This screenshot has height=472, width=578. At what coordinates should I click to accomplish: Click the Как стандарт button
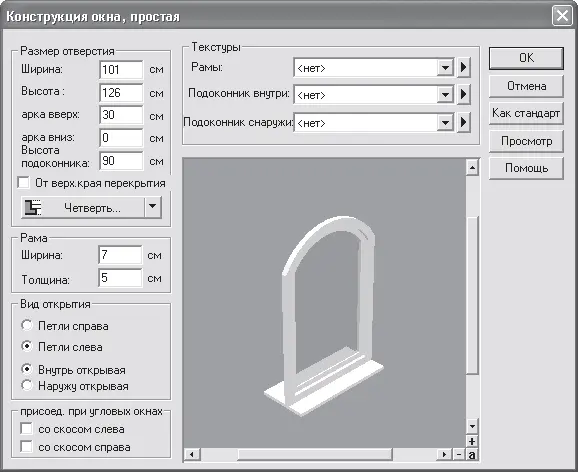[x=526, y=113]
